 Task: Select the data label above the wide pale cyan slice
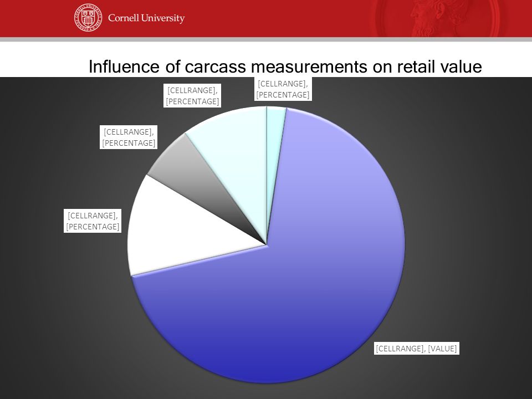point(192,96)
